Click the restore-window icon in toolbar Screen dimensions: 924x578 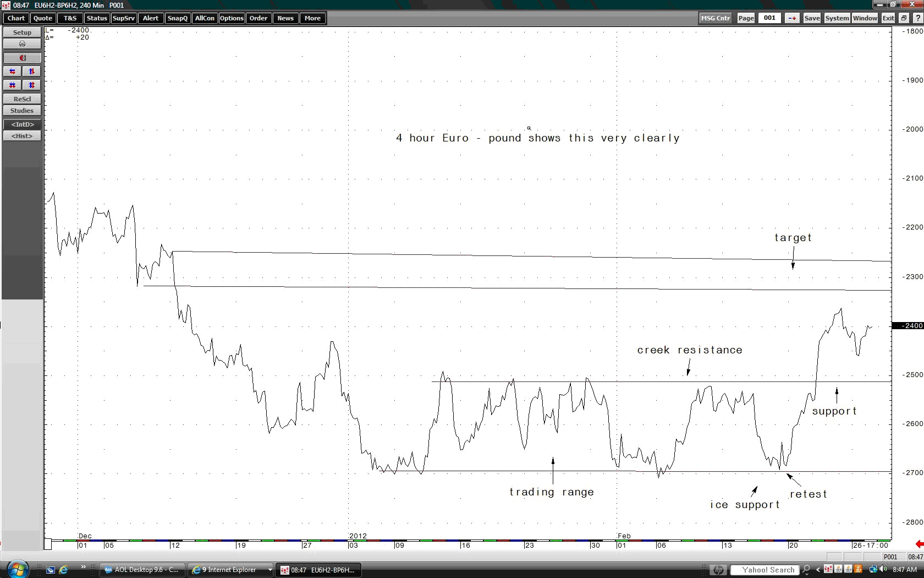click(x=904, y=18)
